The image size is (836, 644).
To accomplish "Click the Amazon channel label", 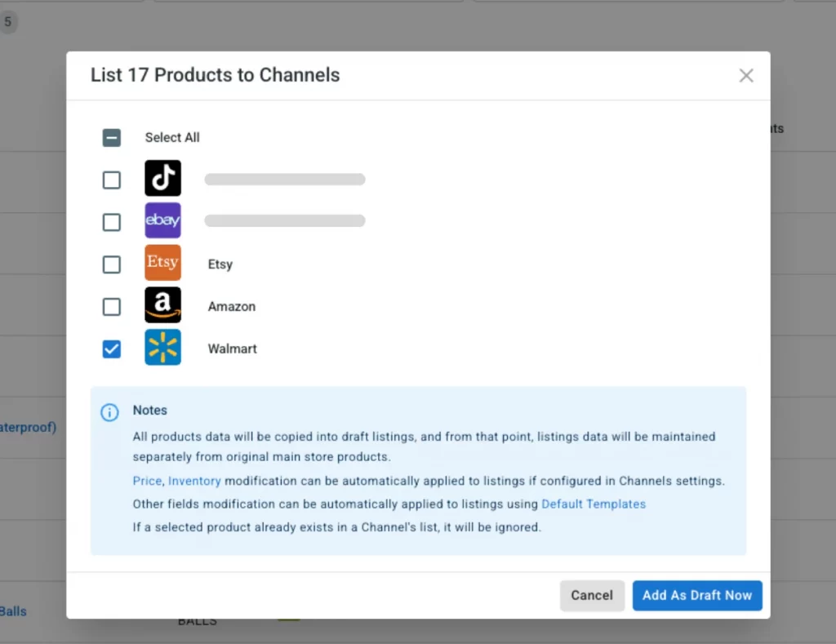I will click(231, 307).
